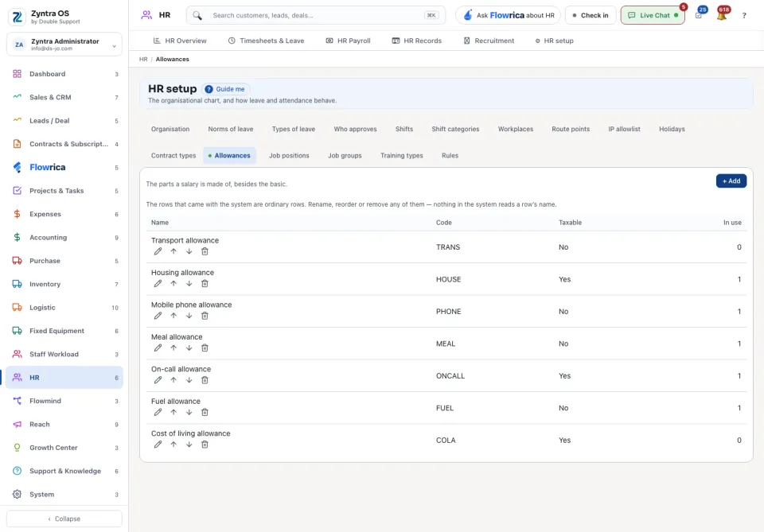
Task: Edit the Mobile phone allowance row
Action: point(158,316)
